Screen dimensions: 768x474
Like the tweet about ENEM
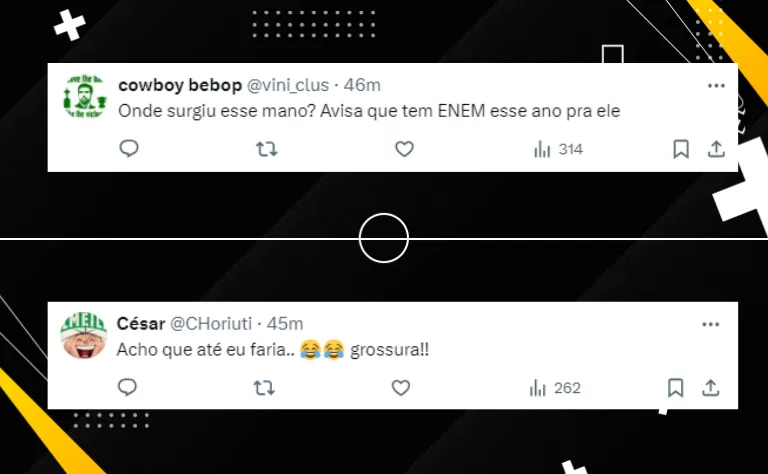405,149
